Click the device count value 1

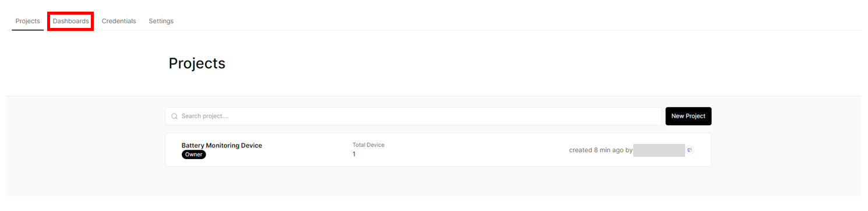pos(354,154)
